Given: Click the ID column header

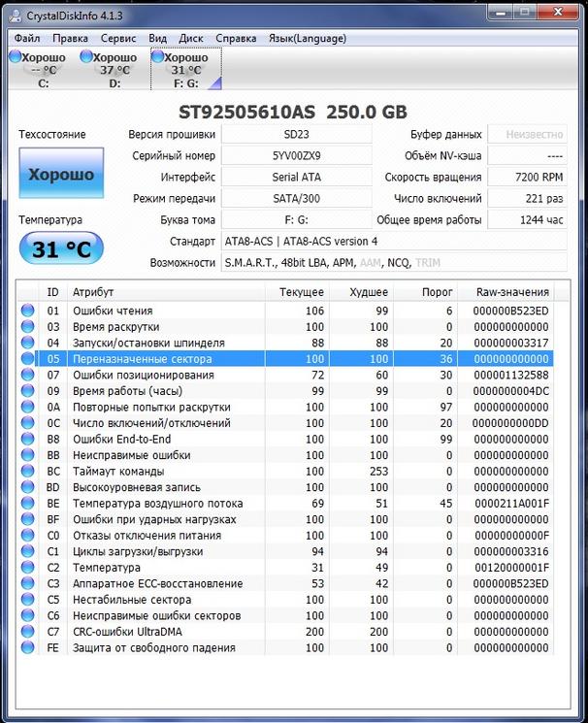Looking at the screenshot, I should pos(53,292).
